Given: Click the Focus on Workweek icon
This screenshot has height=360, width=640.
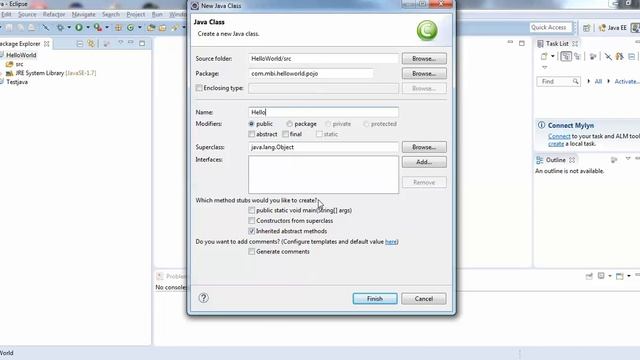Looking at the screenshot, I should [x=593, y=56].
